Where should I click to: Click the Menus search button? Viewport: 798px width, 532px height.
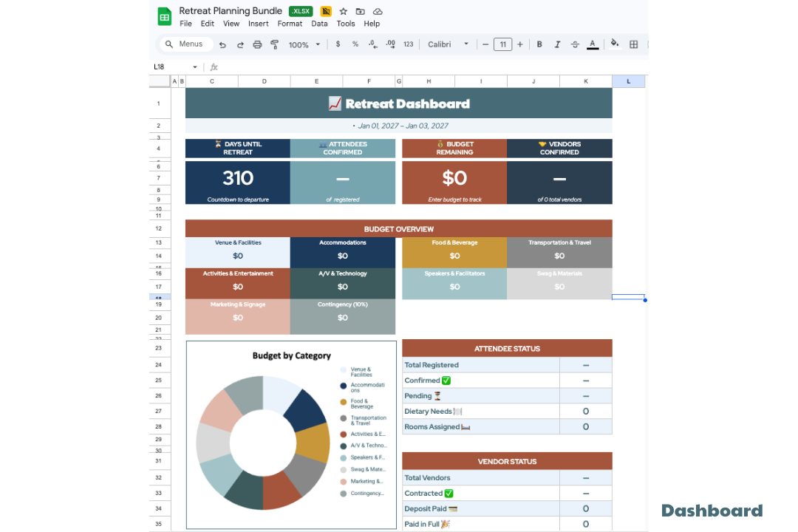[185, 44]
